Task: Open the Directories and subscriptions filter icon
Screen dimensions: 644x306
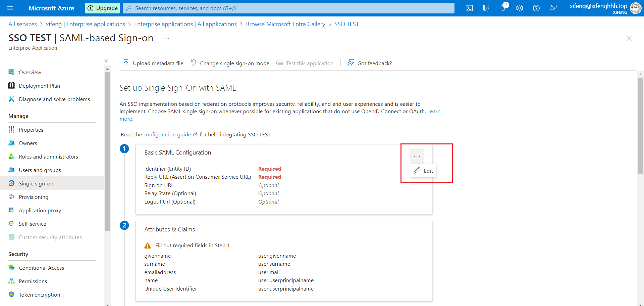Action: click(486, 8)
